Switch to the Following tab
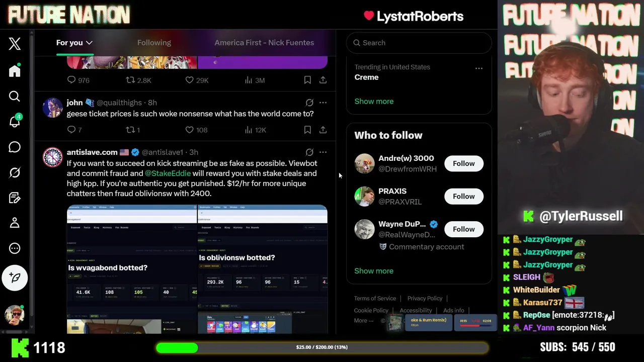This screenshot has width=644, height=362. (x=154, y=43)
